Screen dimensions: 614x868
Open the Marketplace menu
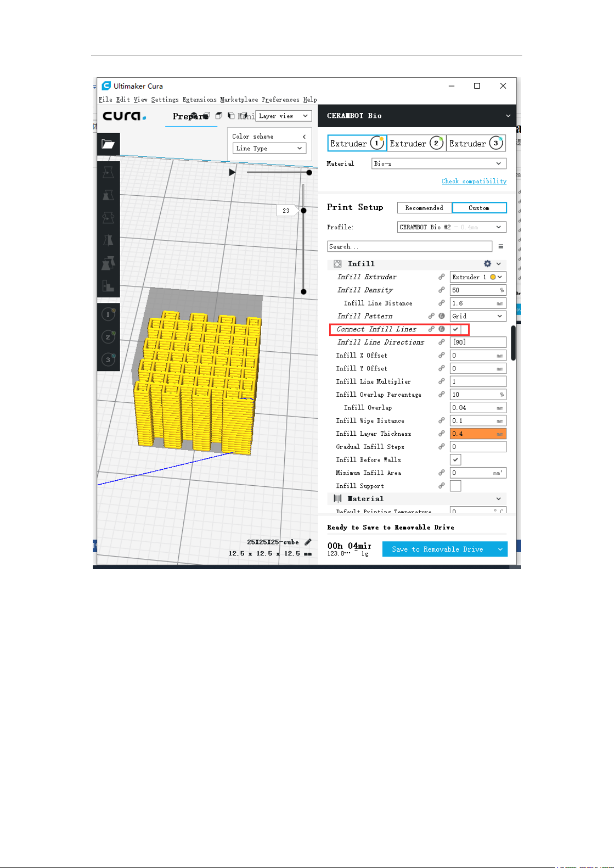tap(239, 99)
